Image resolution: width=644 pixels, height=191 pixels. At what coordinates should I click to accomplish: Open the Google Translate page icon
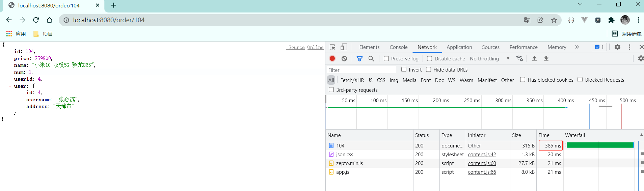pos(527,20)
